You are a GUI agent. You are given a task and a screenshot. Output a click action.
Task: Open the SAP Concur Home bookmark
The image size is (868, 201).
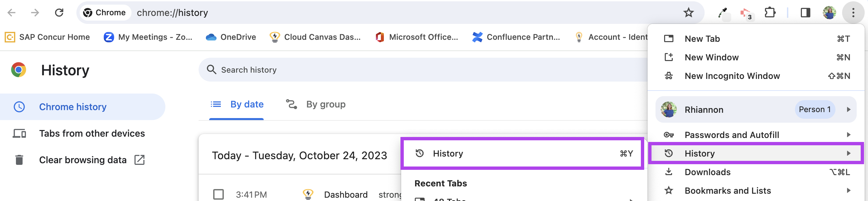pyautogui.click(x=47, y=37)
